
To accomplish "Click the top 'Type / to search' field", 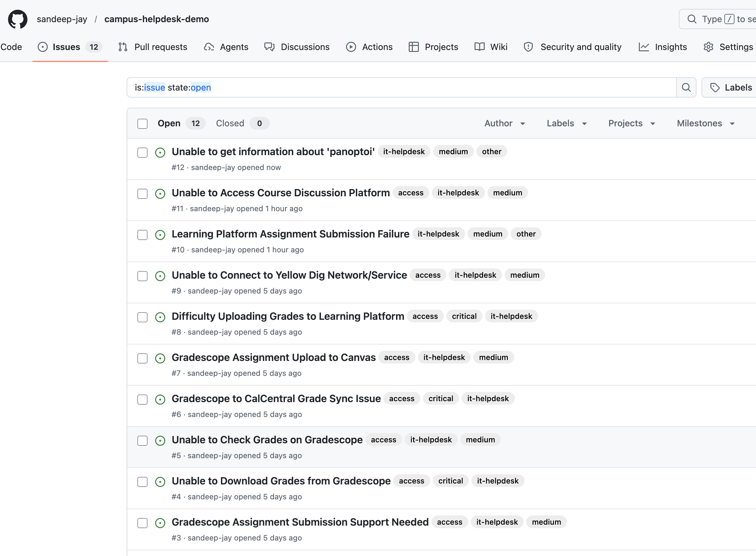I will click(718, 19).
